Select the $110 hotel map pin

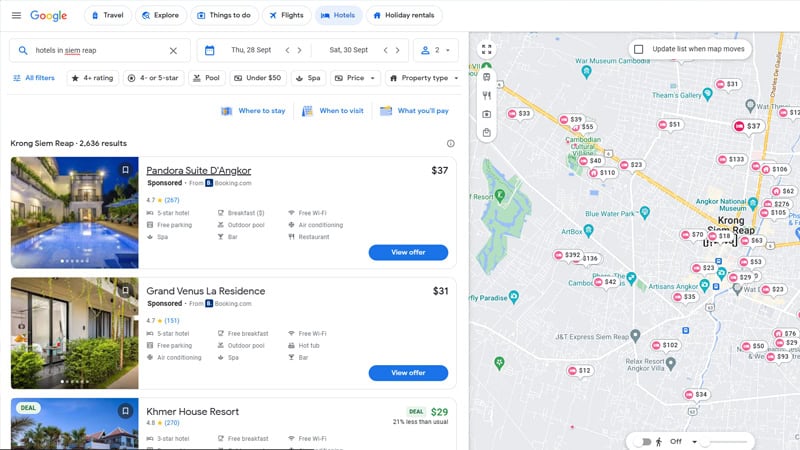[x=603, y=172]
